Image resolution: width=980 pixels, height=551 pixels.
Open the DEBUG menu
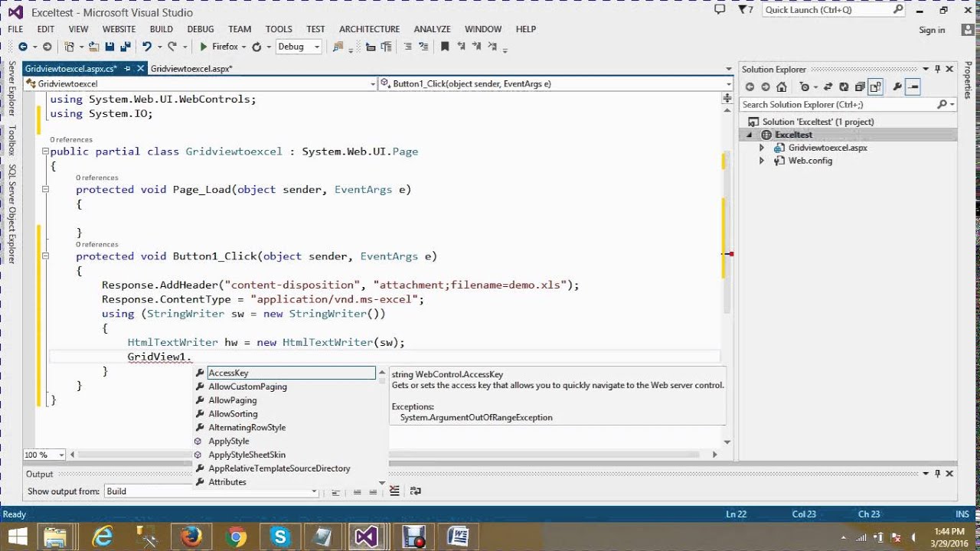[x=201, y=29]
